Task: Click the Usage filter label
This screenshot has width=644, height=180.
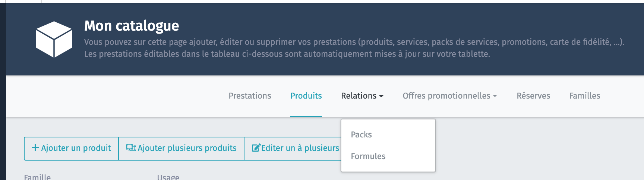Action: click(x=168, y=177)
